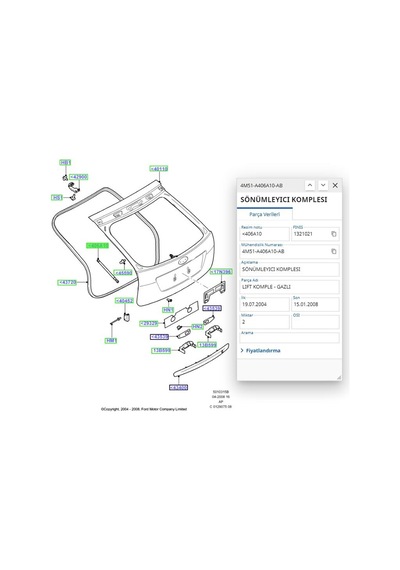
Task: Click the Miktar quantity field
Action: pyautogui.click(x=264, y=322)
